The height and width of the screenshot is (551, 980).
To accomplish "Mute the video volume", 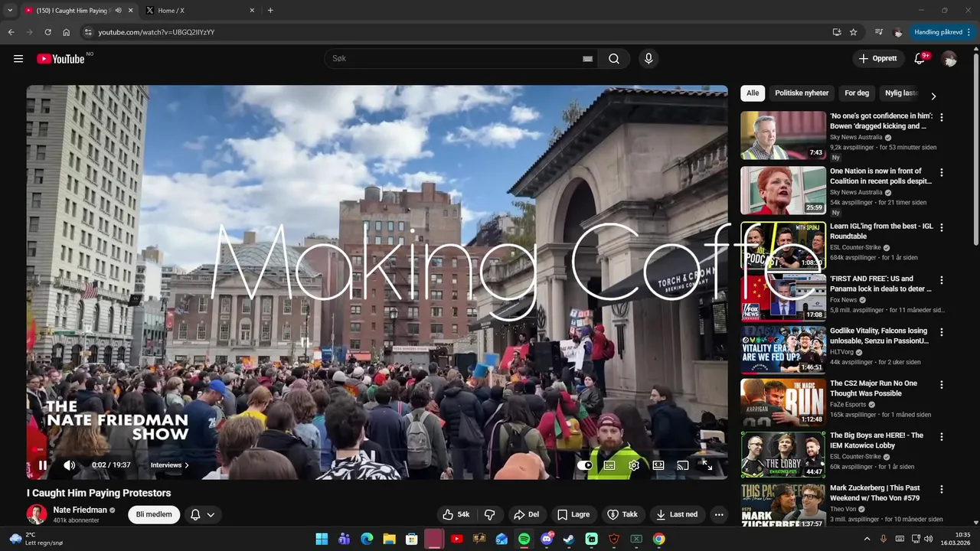I will click(x=69, y=465).
